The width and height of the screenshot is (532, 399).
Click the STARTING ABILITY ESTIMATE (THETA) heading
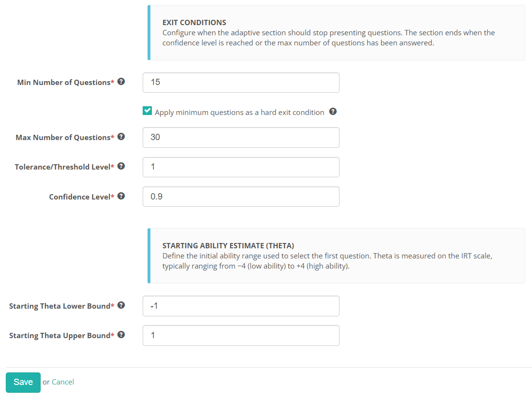[228, 246]
